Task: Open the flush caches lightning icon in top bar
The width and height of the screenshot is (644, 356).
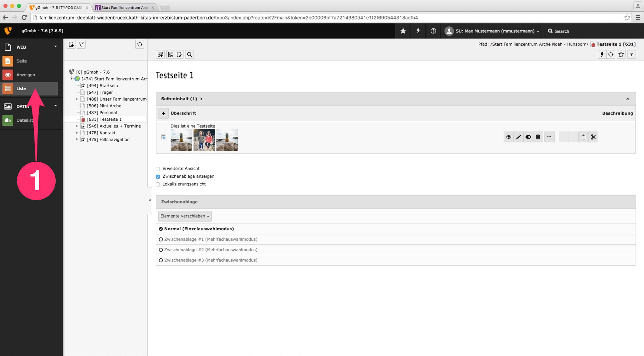Action: (418, 31)
